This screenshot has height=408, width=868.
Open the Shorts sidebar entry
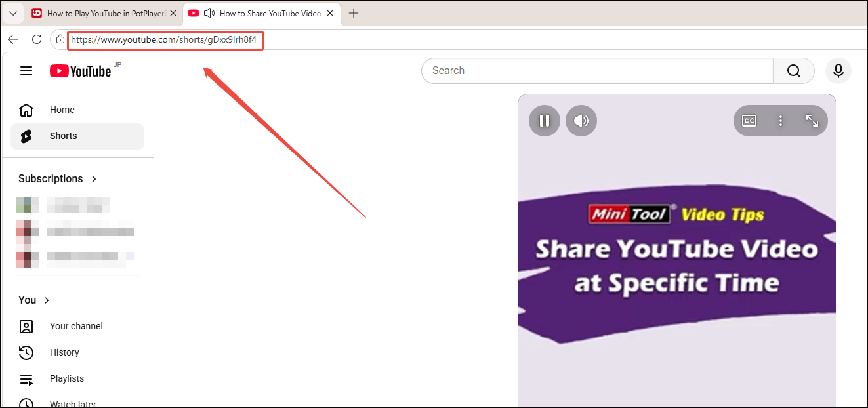[x=77, y=136]
